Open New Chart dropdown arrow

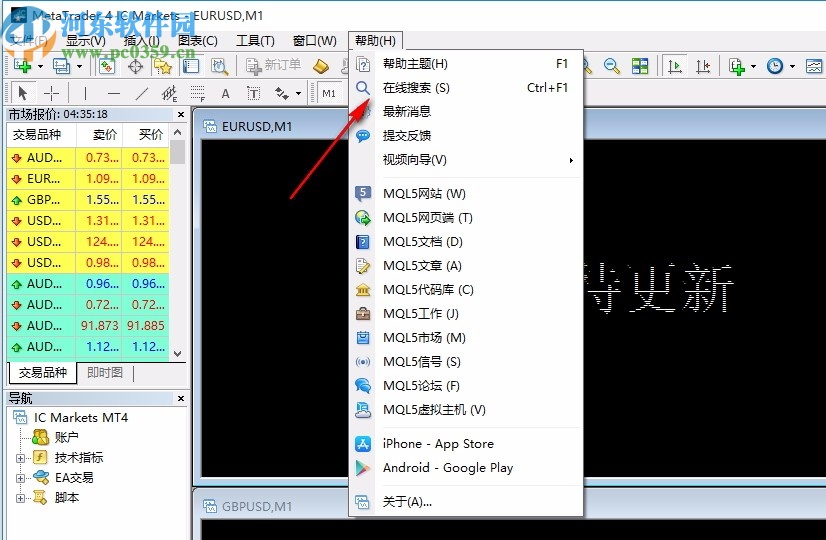[40, 66]
